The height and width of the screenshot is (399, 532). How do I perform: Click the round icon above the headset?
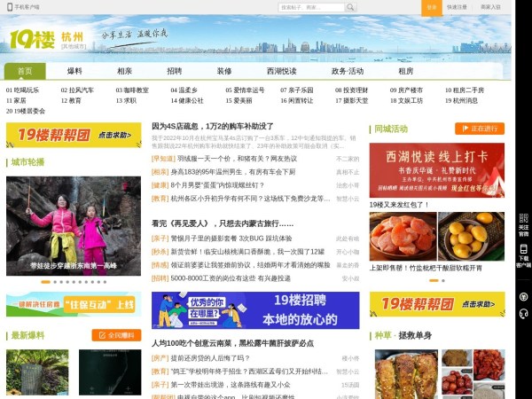523,295
